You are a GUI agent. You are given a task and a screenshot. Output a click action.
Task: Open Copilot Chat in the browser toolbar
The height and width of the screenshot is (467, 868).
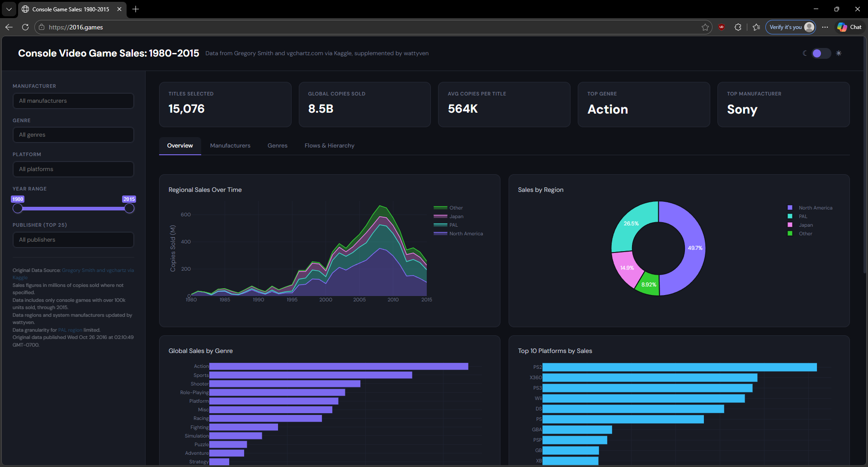849,27
